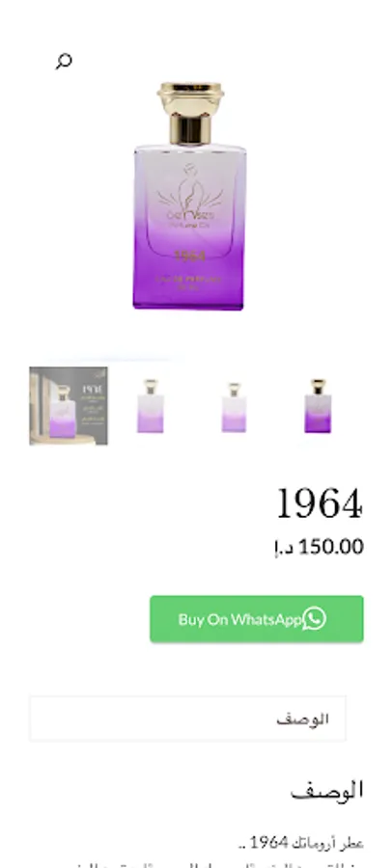Open the main 1964 perfume bottle image
Image resolution: width=392 pixels, height=868 pixels.
[x=189, y=197]
